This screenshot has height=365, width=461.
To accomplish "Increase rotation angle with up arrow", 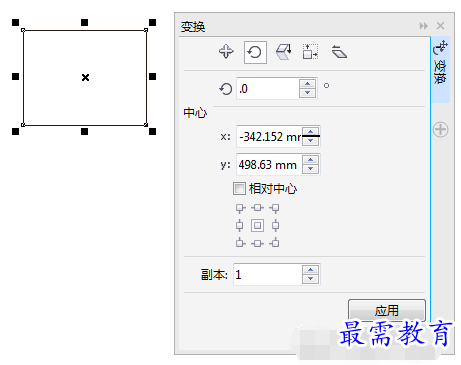I will (308, 84).
